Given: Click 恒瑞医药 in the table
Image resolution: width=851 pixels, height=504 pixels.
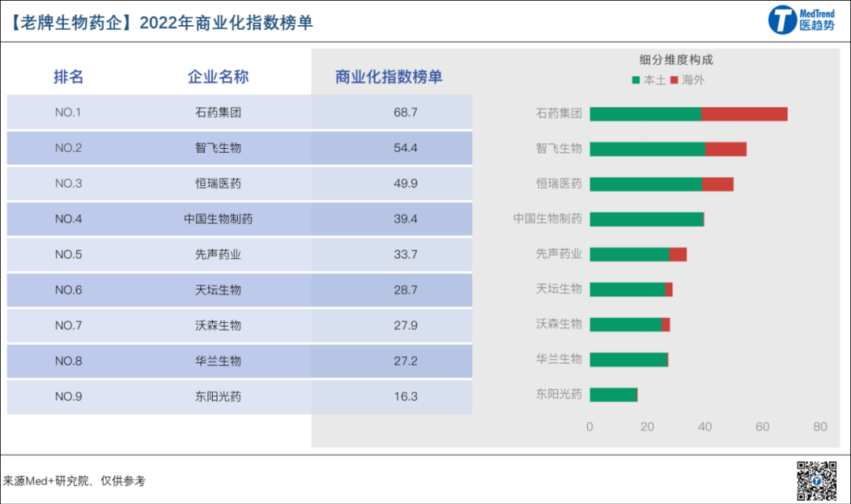Looking at the screenshot, I should pyautogui.click(x=218, y=183).
